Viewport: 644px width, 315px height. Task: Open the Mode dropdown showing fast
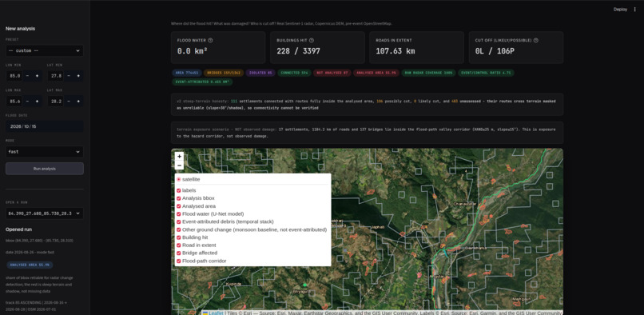45,152
